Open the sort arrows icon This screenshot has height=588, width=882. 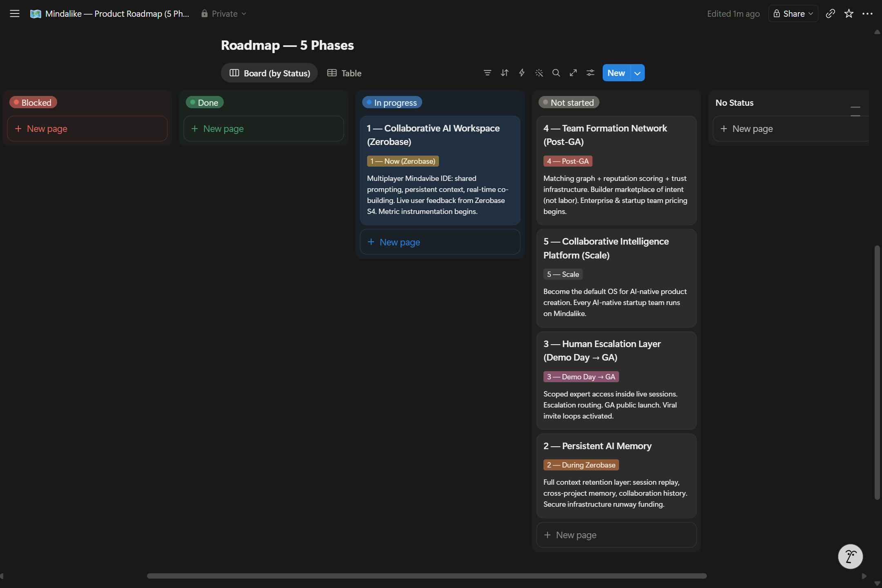pos(505,73)
